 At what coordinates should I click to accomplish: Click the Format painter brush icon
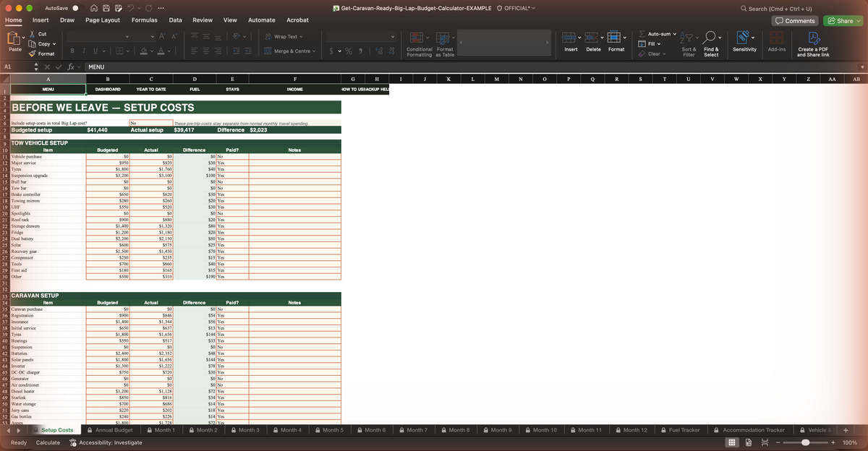[x=31, y=53]
